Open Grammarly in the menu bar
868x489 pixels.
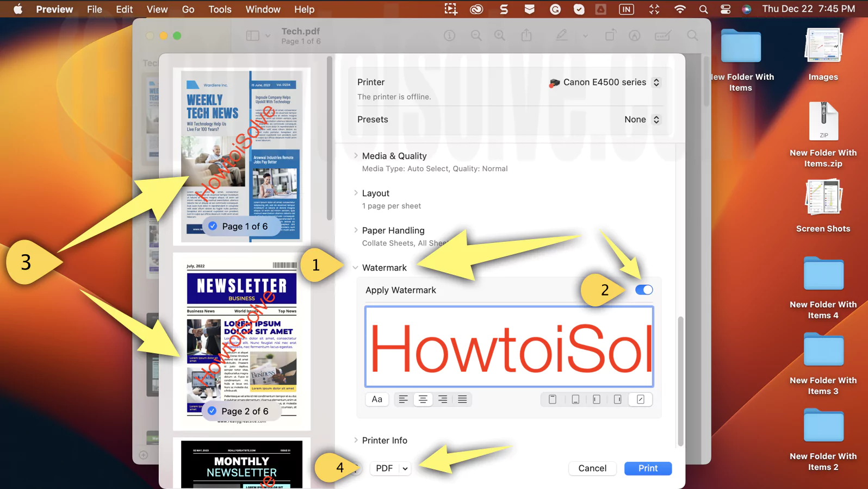[x=555, y=9]
